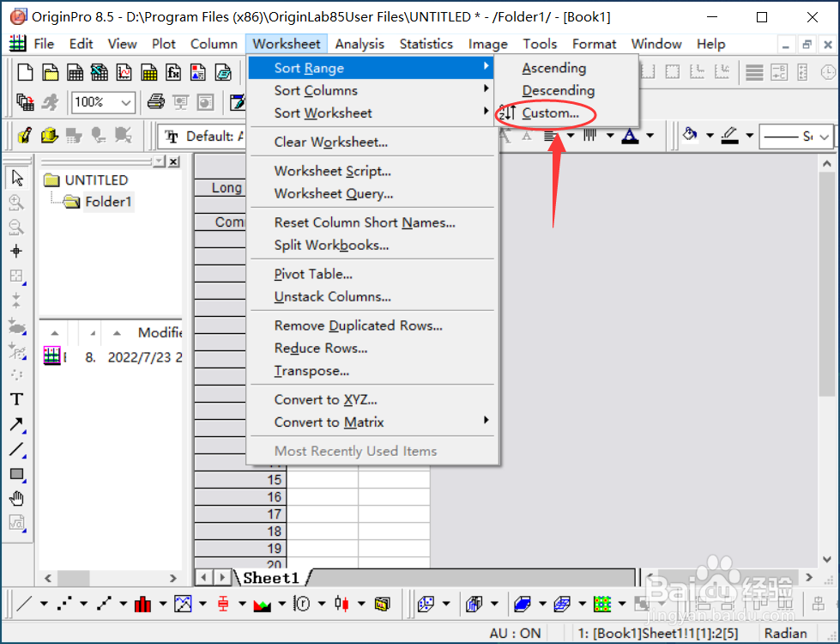Create a new graph from toolbar
Image resolution: width=840 pixels, height=644 pixels.
click(124, 72)
